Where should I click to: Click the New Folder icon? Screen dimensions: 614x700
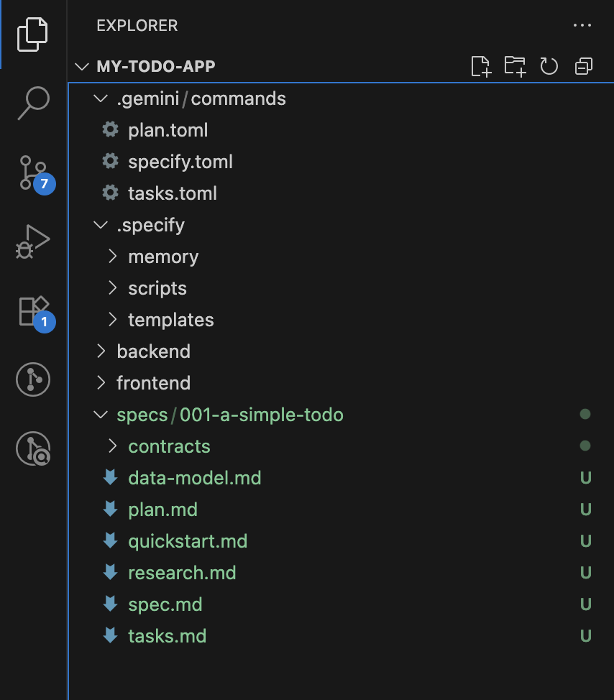coord(515,67)
